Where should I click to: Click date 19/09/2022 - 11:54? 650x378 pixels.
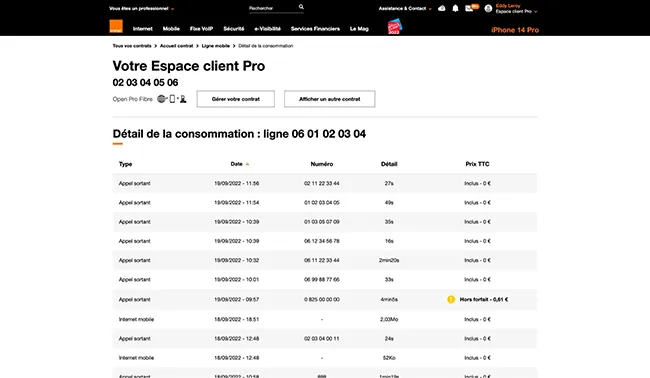click(237, 203)
